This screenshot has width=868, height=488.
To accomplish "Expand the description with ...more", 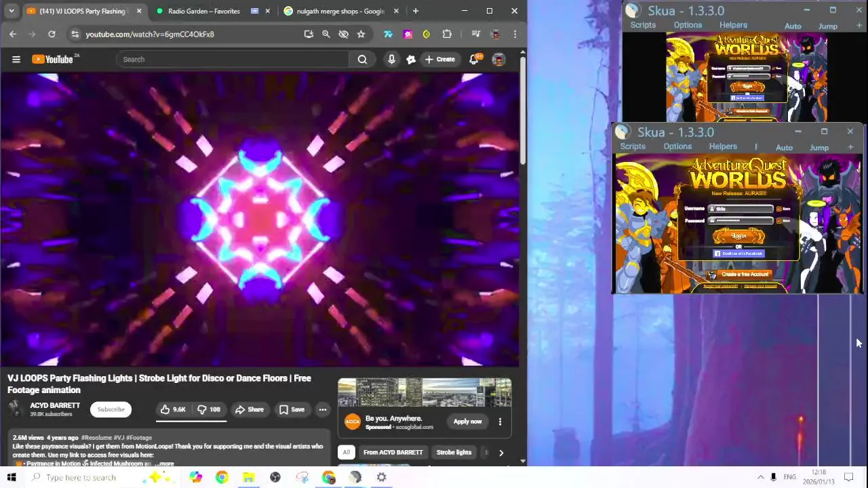I will tap(165, 464).
